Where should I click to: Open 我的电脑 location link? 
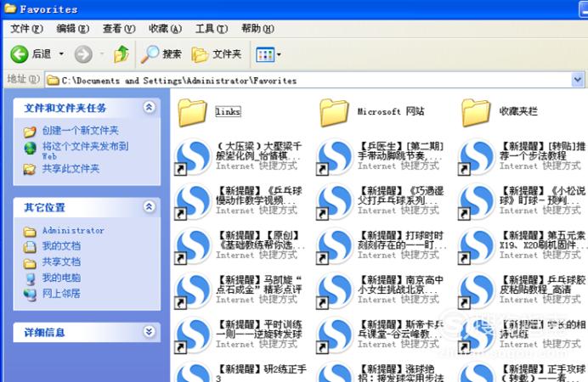click(x=61, y=278)
